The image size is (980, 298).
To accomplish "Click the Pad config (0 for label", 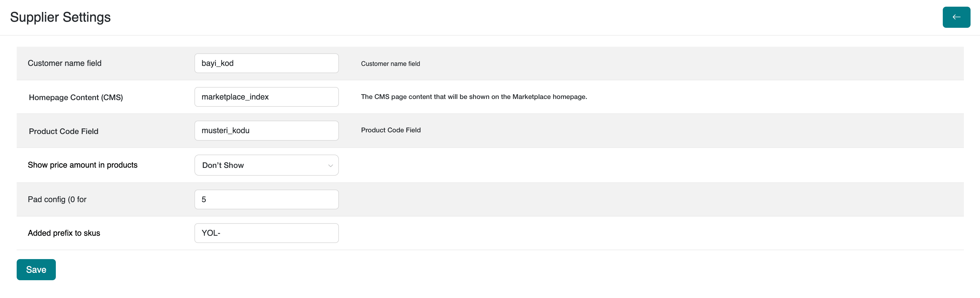I will (x=57, y=199).
